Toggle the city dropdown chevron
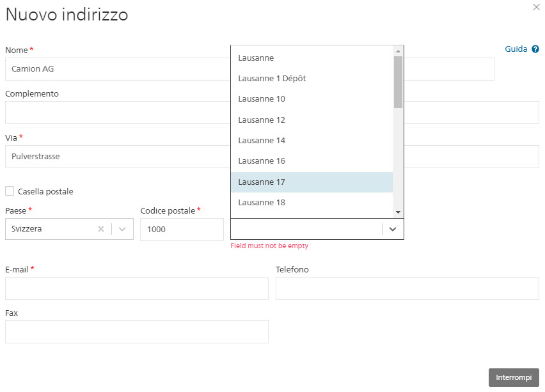Screen dimensions: 545x392 (393, 229)
